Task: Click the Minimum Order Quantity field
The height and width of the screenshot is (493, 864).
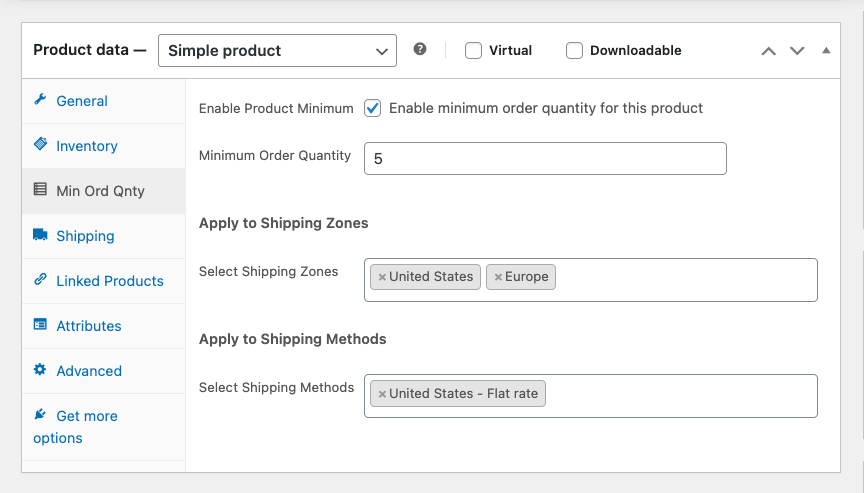Action: (545, 158)
